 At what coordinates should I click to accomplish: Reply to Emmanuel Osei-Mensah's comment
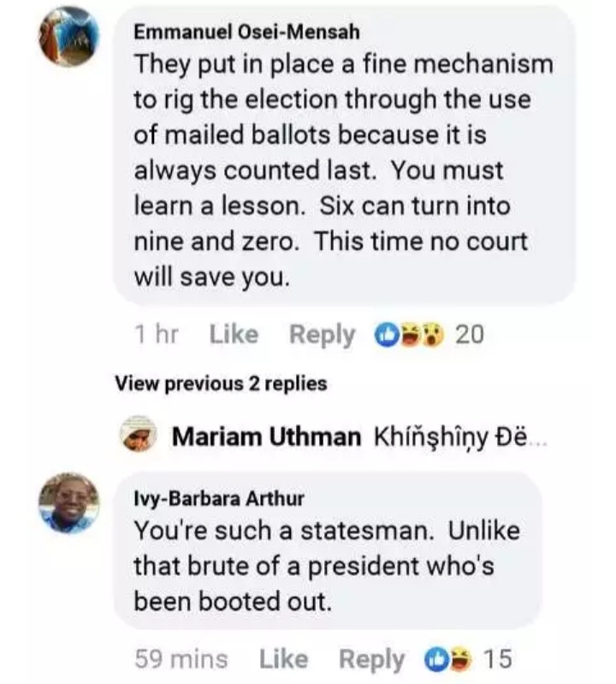(x=322, y=335)
